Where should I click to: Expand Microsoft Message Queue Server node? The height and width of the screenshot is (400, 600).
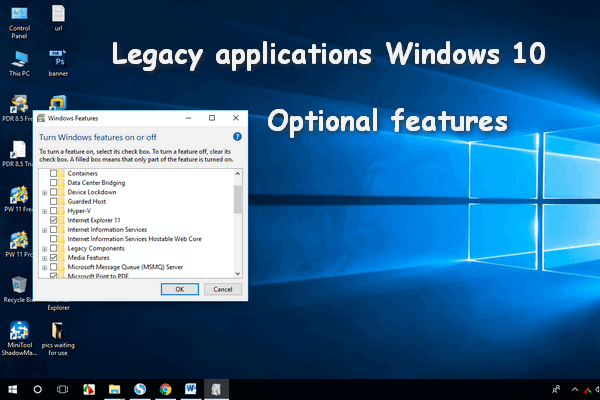tap(44, 268)
